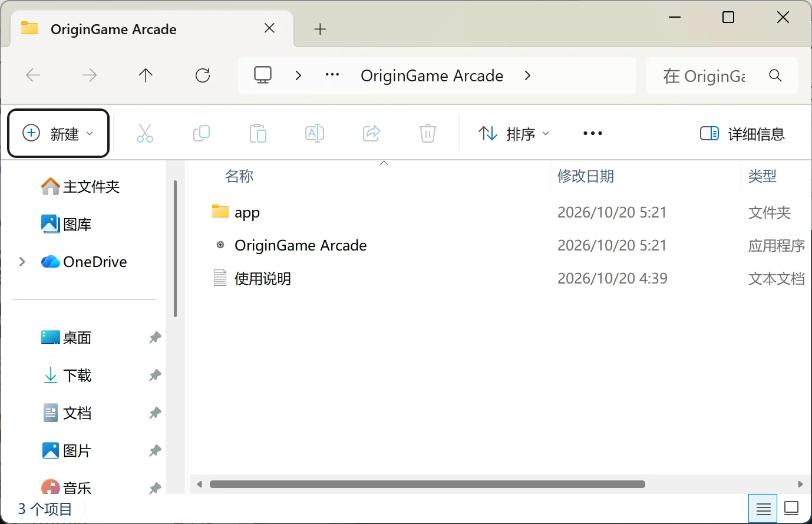Open 图片 quick access folder

click(67, 451)
